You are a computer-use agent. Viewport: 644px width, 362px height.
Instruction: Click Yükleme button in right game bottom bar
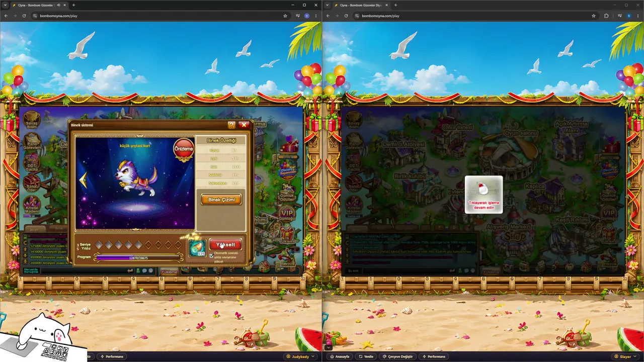click(x=491, y=271)
